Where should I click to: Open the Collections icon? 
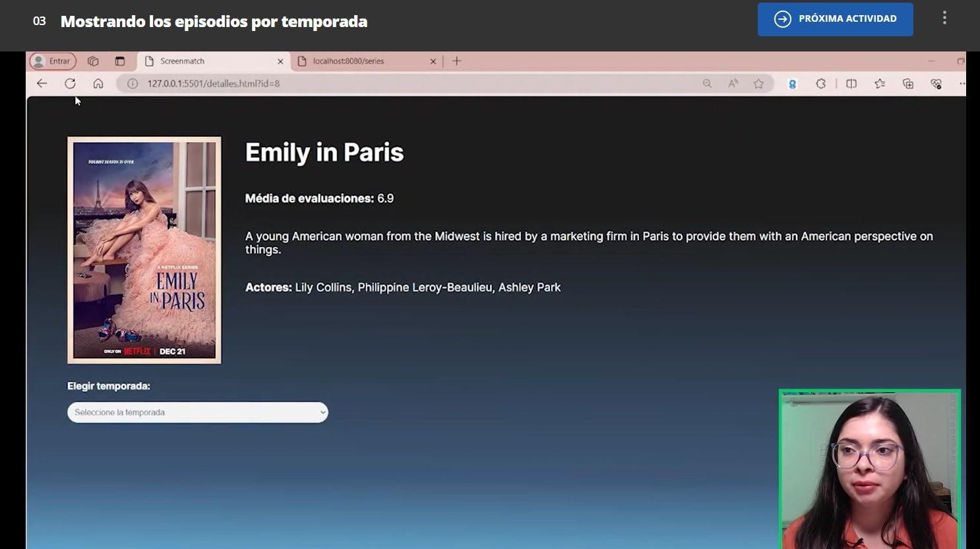908,84
